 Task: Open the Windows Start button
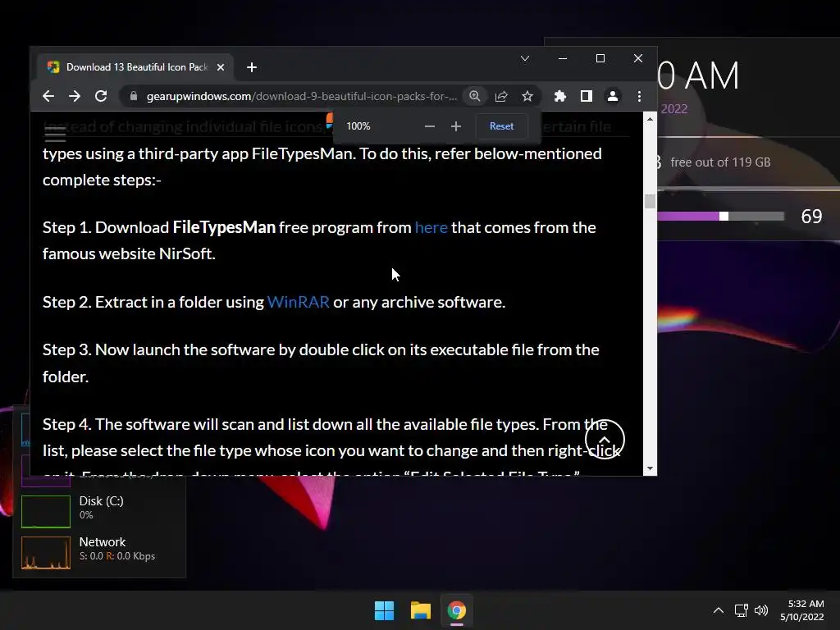384,610
